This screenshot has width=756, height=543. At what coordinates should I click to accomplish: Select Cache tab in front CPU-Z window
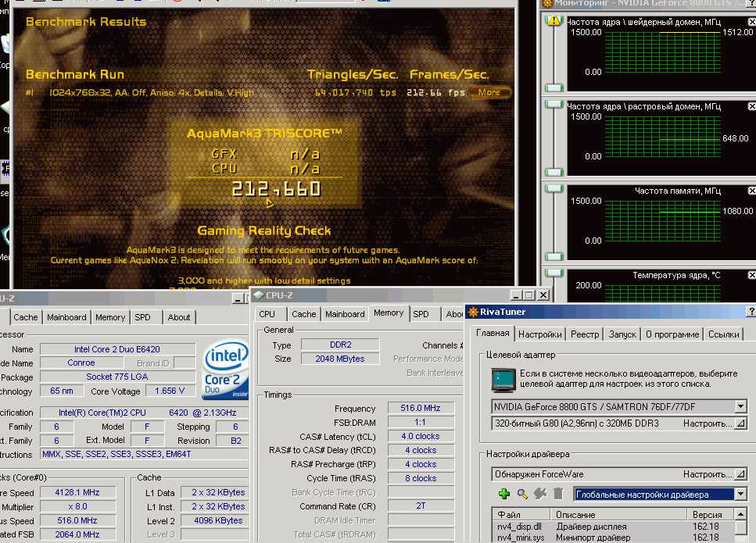(304, 314)
